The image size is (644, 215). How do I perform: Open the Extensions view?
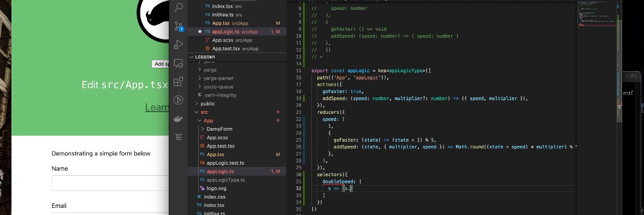coord(179,82)
